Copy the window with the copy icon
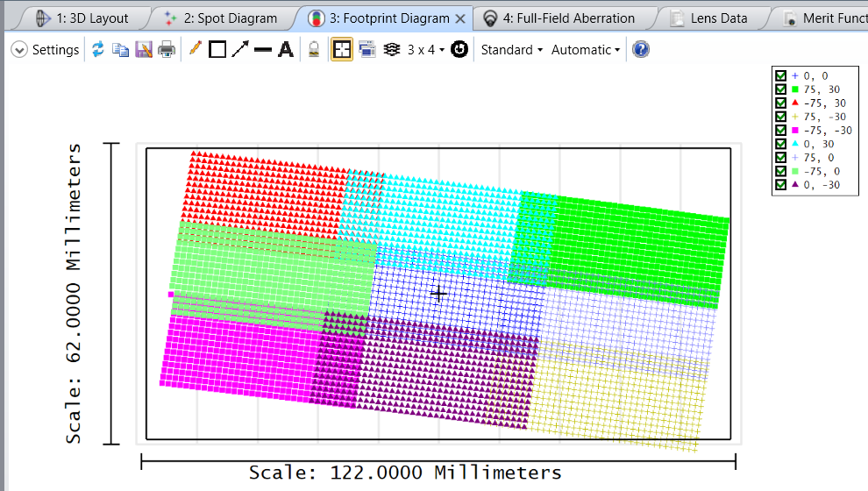Image resolution: width=868 pixels, height=491 pixels. tap(120, 50)
